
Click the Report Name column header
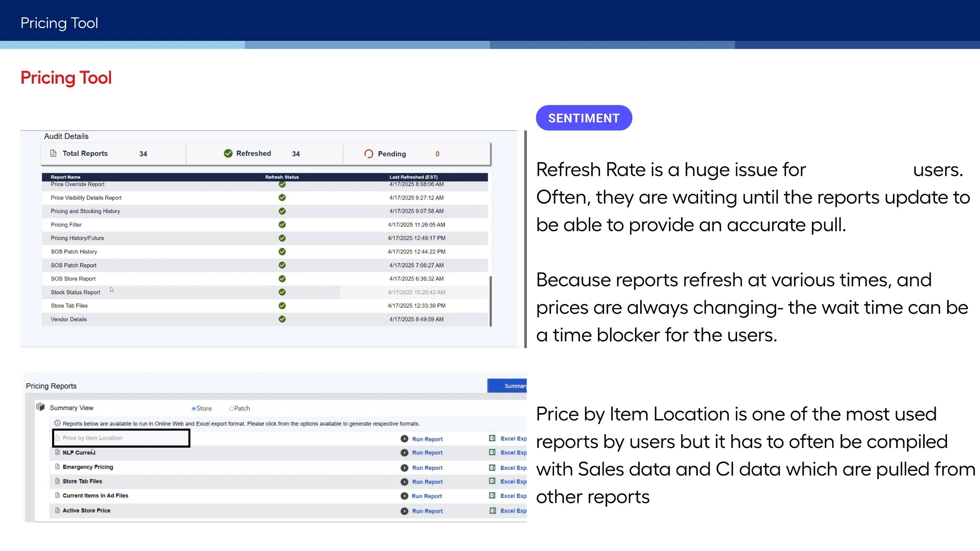coord(65,177)
